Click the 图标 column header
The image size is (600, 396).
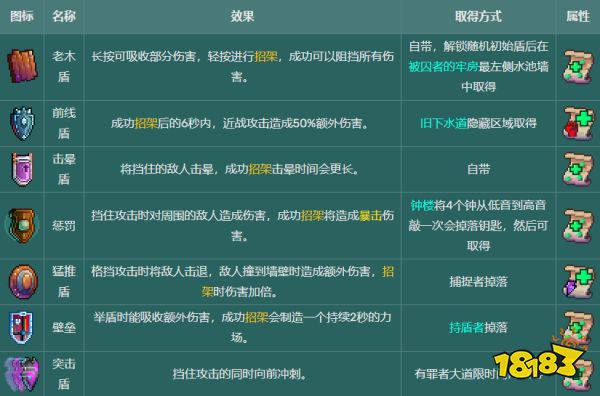pos(22,16)
